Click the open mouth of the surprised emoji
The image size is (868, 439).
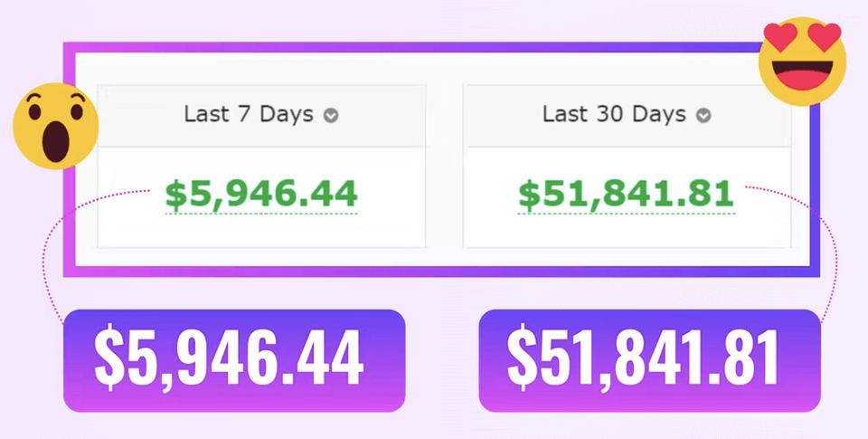55,142
